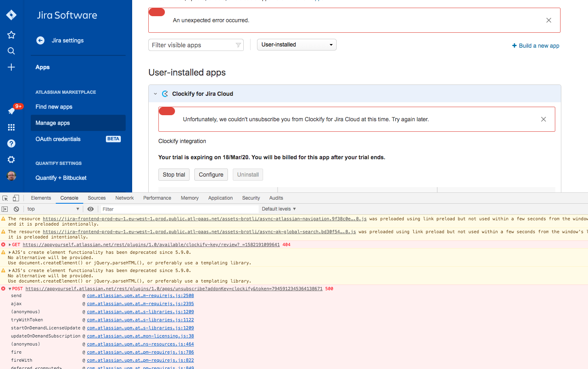Open mon-licensing.js:38 source link

140,336
